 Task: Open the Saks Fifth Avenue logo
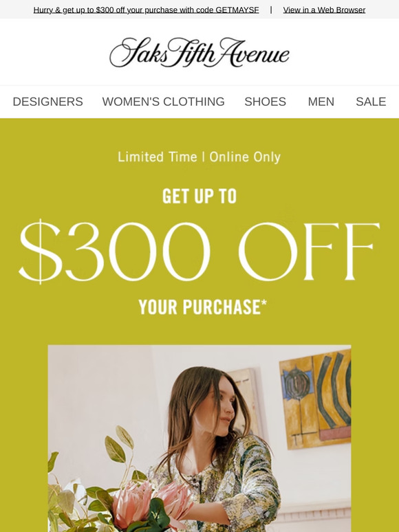coord(199,52)
